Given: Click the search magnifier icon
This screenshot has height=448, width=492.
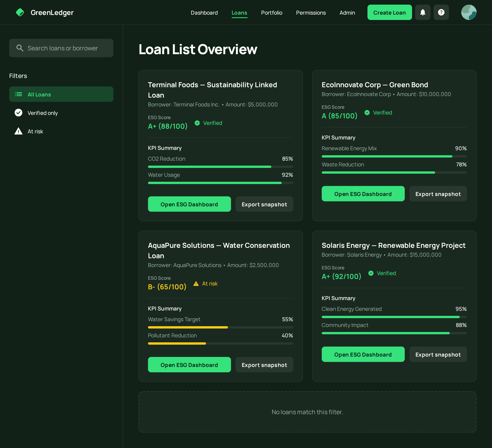Looking at the screenshot, I should (x=20, y=48).
